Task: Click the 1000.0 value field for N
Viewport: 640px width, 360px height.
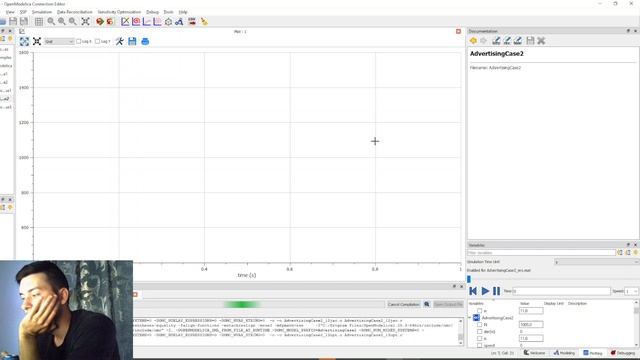Action: click(531, 324)
